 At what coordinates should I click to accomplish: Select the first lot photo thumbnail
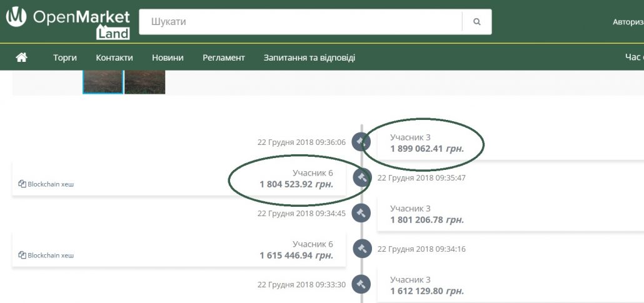[103, 82]
